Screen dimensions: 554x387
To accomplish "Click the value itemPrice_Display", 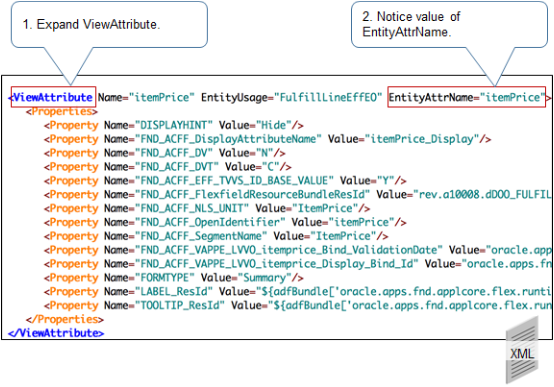I will pyautogui.click(x=422, y=139).
